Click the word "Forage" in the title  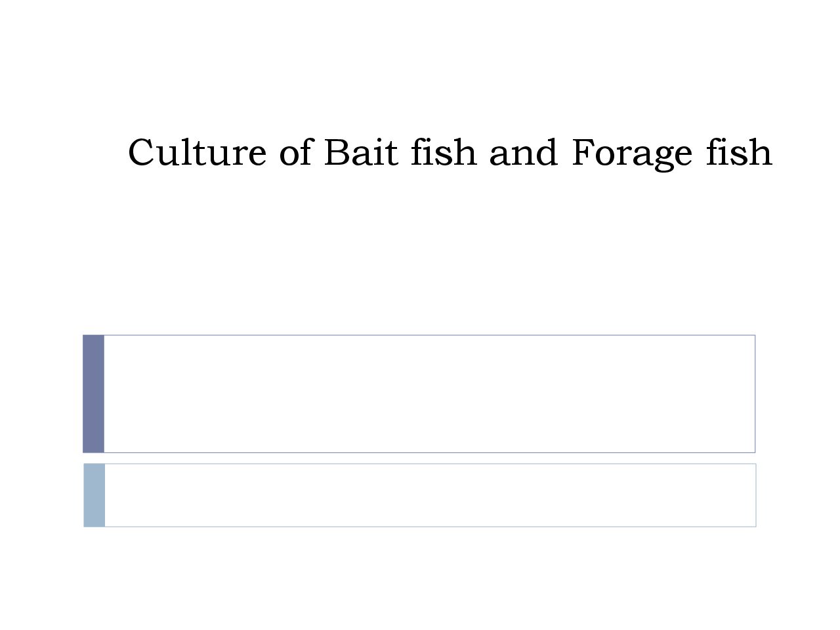[631, 154]
